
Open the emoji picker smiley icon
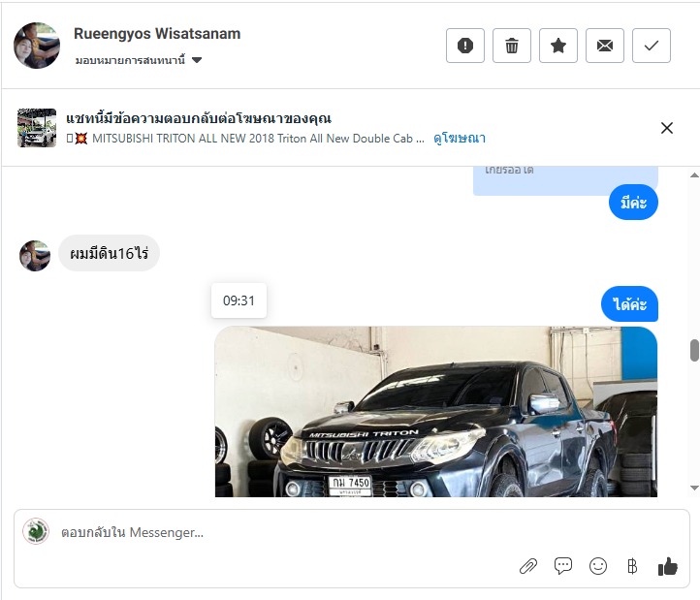[598, 567]
